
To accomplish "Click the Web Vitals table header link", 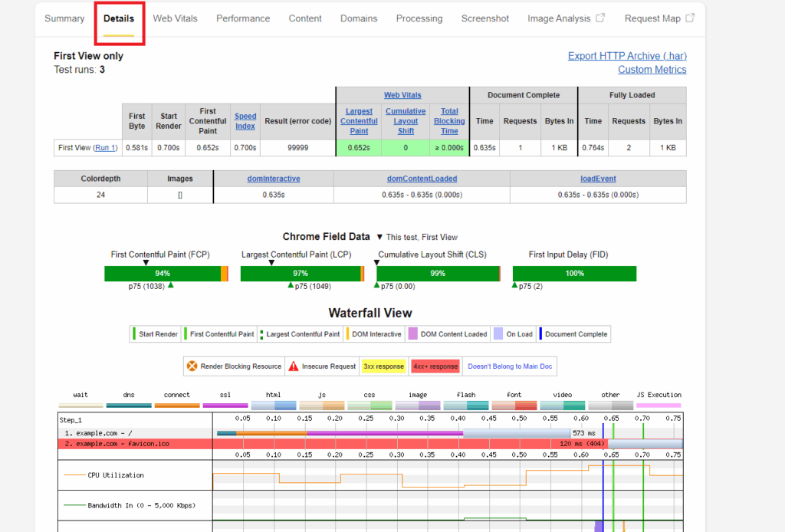I will [x=402, y=95].
